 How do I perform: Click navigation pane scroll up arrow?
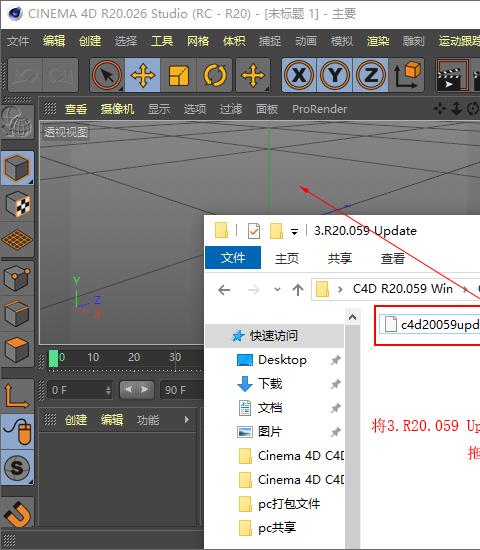[353, 317]
